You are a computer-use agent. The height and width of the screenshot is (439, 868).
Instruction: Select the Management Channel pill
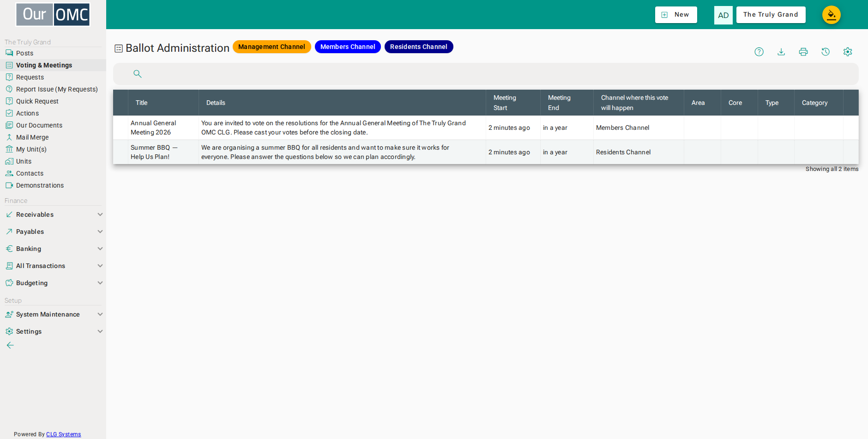pos(271,47)
